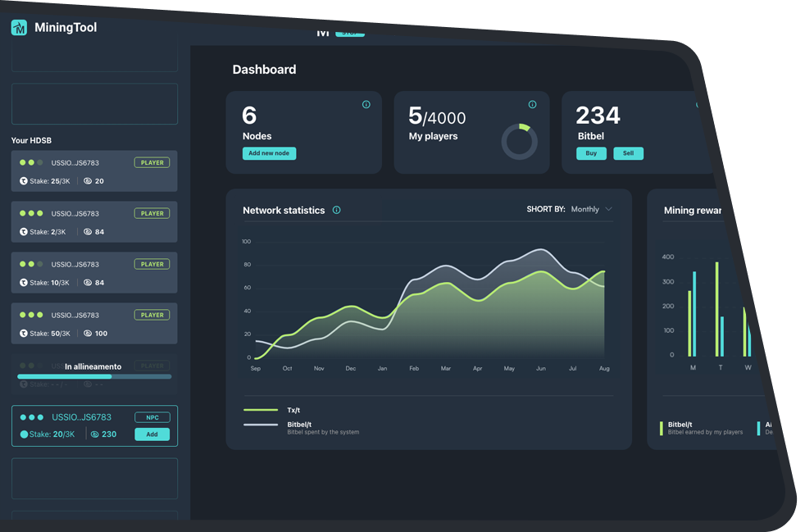Click the "5/4000" players count
This screenshot has width=805, height=532.
pos(438,116)
